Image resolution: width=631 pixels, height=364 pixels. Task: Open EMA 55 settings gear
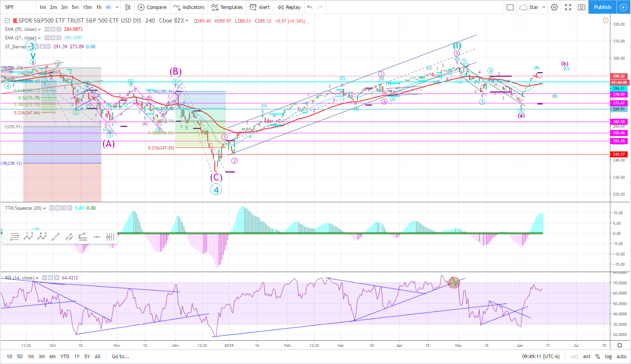coord(53,29)
